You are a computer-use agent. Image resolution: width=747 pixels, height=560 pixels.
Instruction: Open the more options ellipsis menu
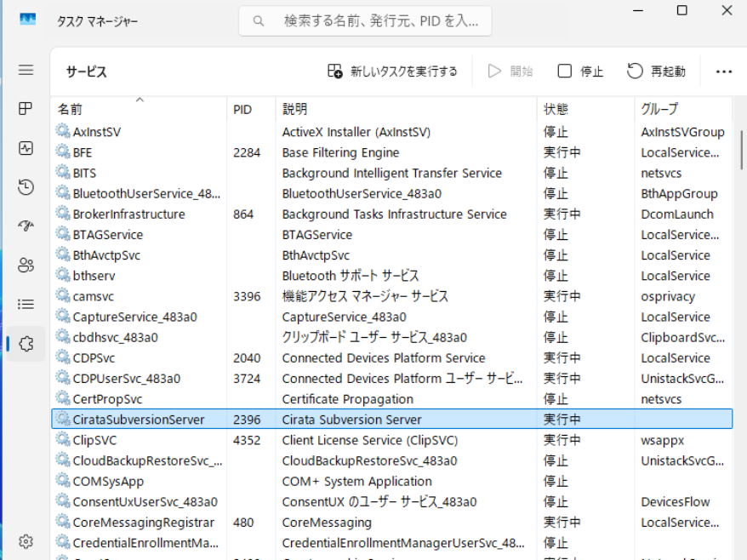724,71
